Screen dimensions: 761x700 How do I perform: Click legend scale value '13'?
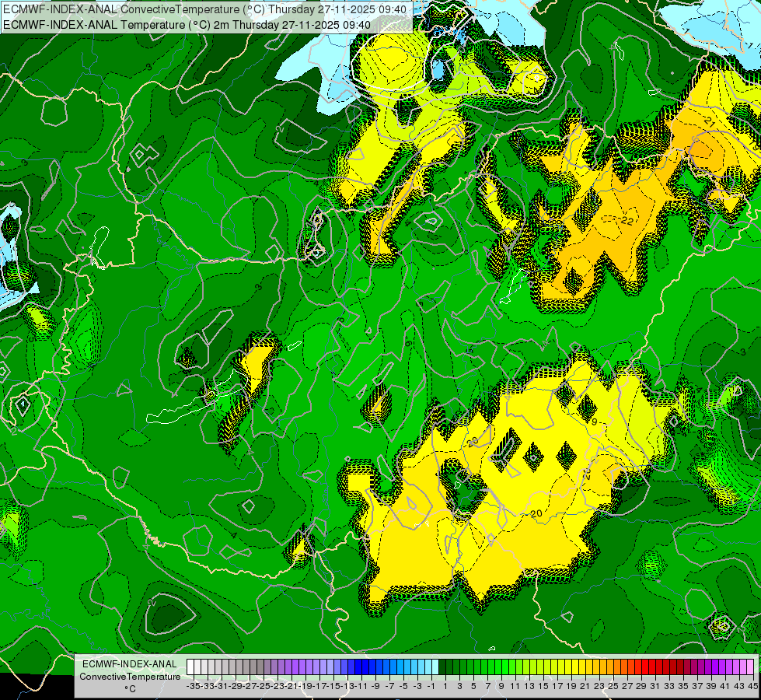529,686
